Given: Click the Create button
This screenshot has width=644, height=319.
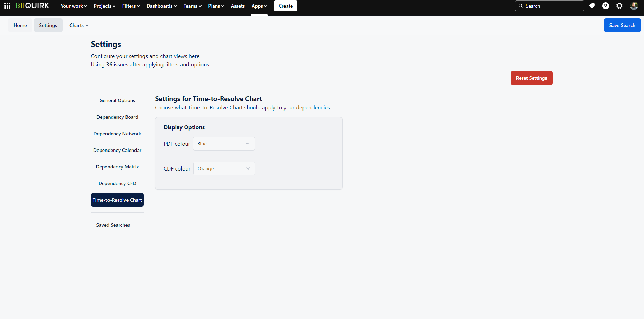Looking at the screenshot, I should [x=286, y=6].
